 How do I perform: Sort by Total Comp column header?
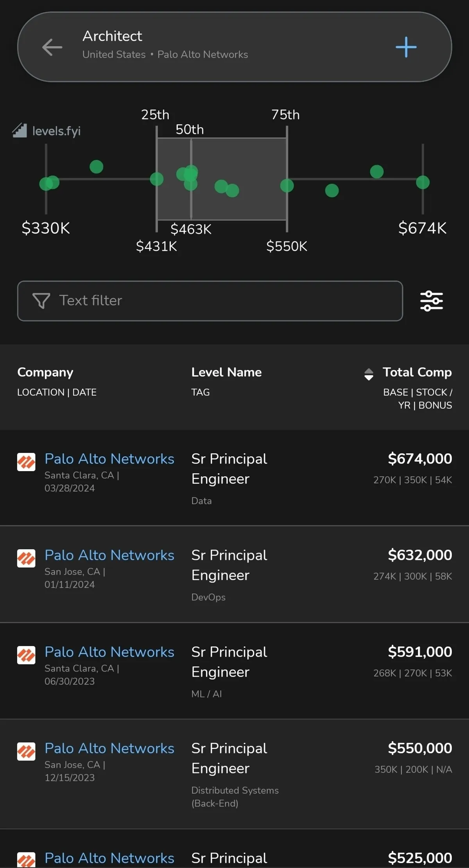[x=417, y=372]
